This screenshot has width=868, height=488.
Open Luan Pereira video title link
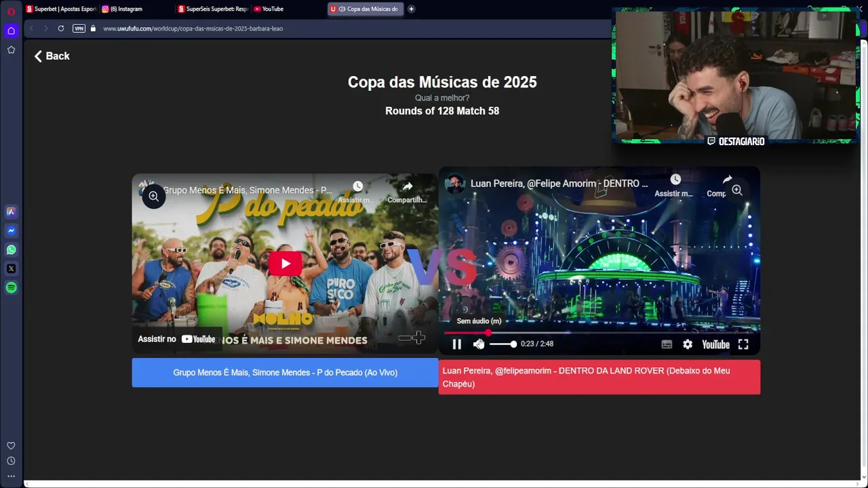559,184
